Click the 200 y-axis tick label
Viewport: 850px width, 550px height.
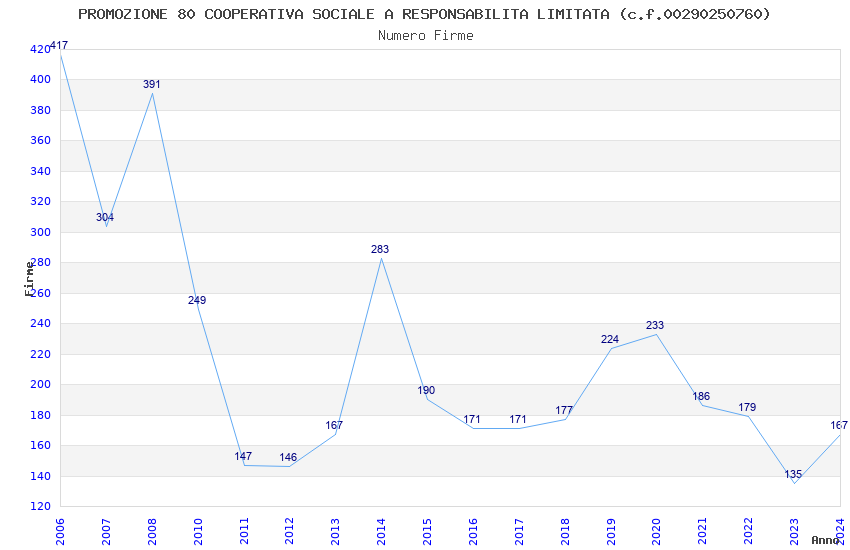click(x=40, y=384)
